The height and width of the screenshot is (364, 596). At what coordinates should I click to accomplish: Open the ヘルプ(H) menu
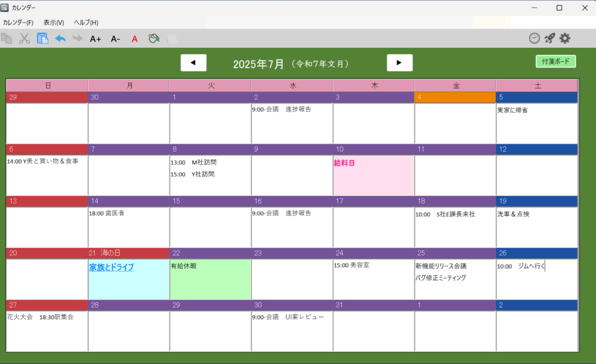coord(86,23)
